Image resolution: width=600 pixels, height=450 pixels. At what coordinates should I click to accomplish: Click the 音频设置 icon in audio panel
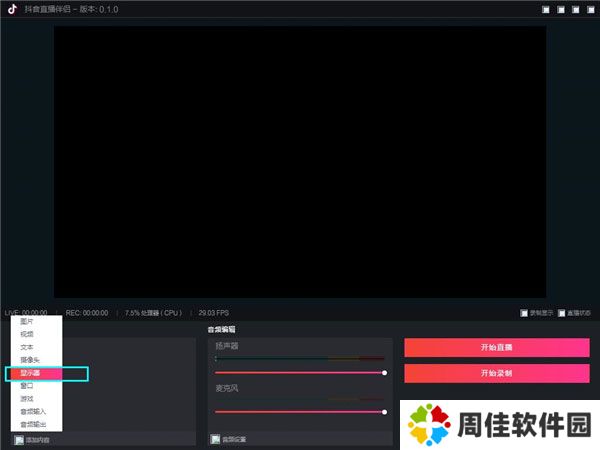[x=215, y=439]
